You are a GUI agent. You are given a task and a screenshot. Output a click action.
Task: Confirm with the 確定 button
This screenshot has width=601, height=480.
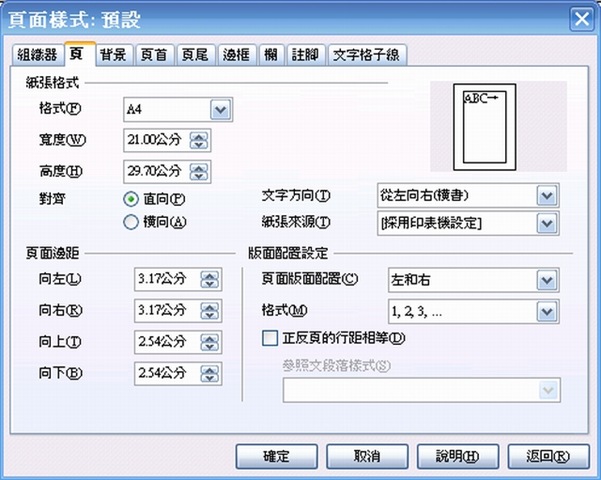pos(276,456)
